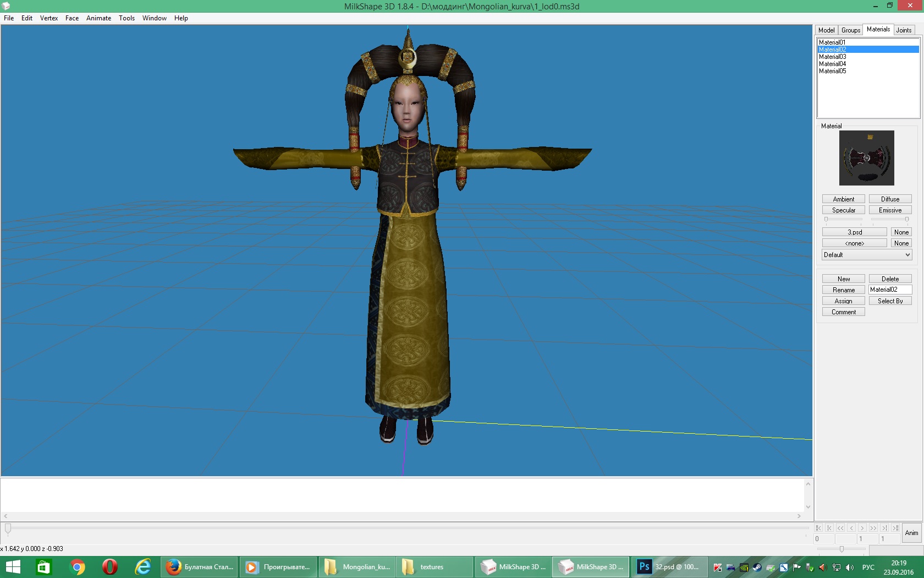Open the Windows Start button
924x578 pixels.
(x=13, y=567)
